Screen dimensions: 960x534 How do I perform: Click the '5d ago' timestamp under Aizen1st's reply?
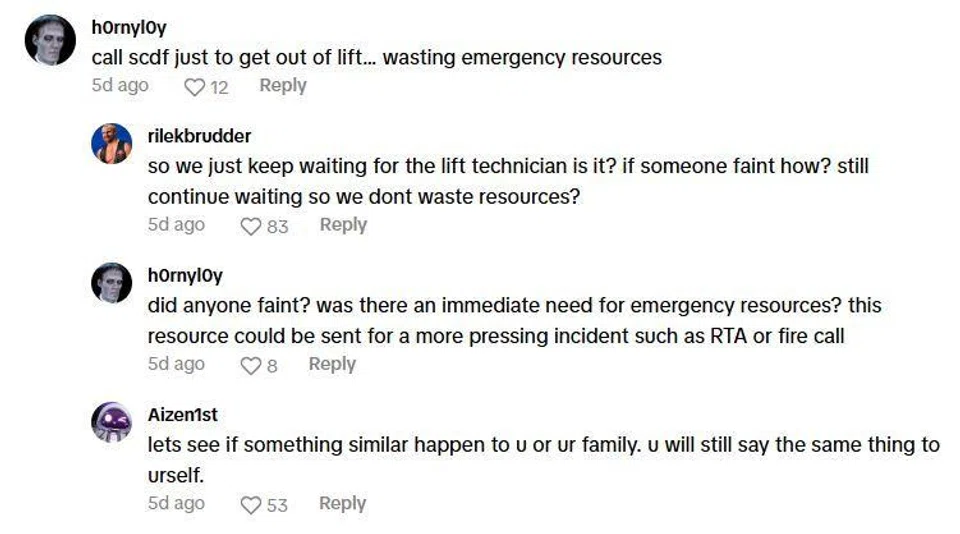[176, 504]
